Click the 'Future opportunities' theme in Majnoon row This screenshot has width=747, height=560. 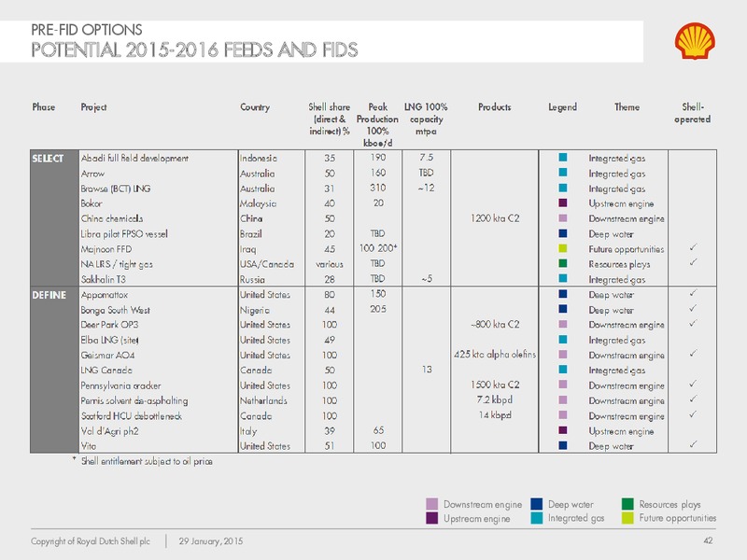[626, 249]
